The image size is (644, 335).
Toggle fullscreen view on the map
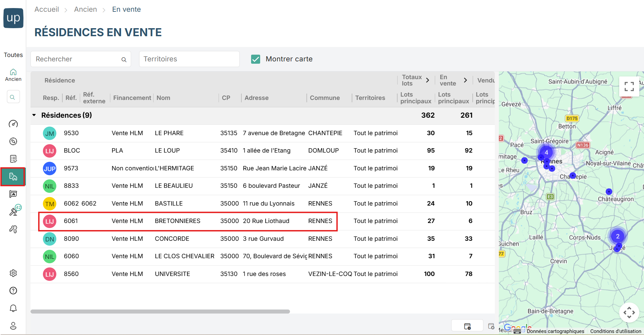point(629,87)
